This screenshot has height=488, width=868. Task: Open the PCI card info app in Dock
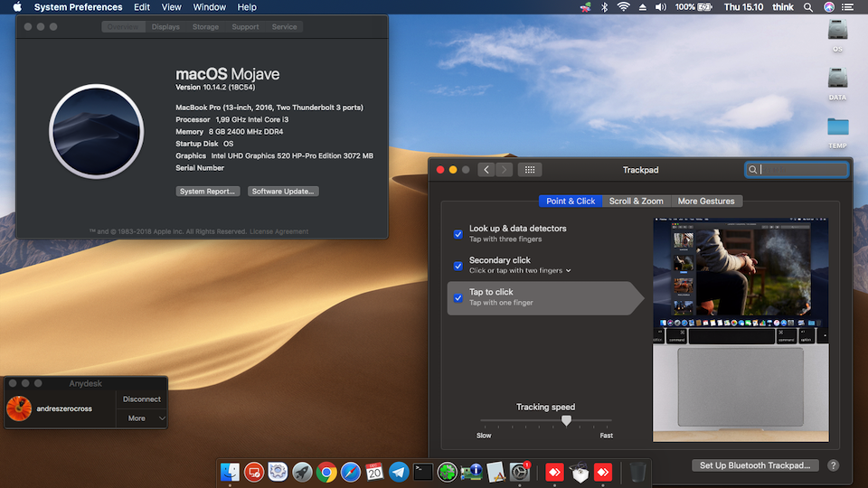(471, 472)
